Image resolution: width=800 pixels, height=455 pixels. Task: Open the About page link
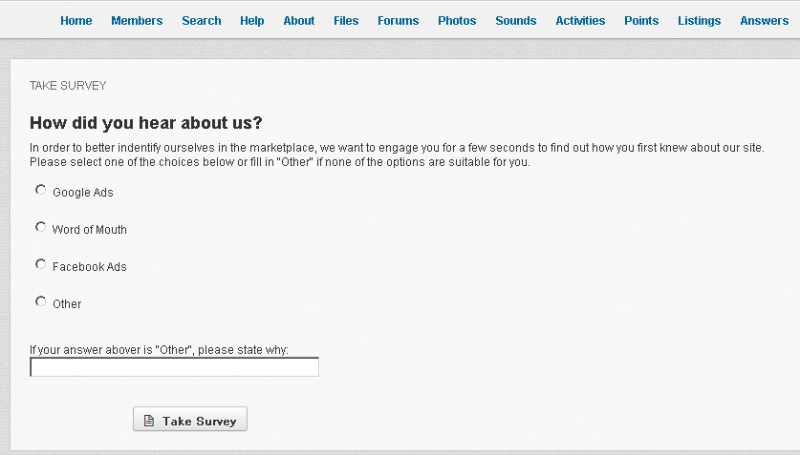pyautogui.click(x=299, y=21)
